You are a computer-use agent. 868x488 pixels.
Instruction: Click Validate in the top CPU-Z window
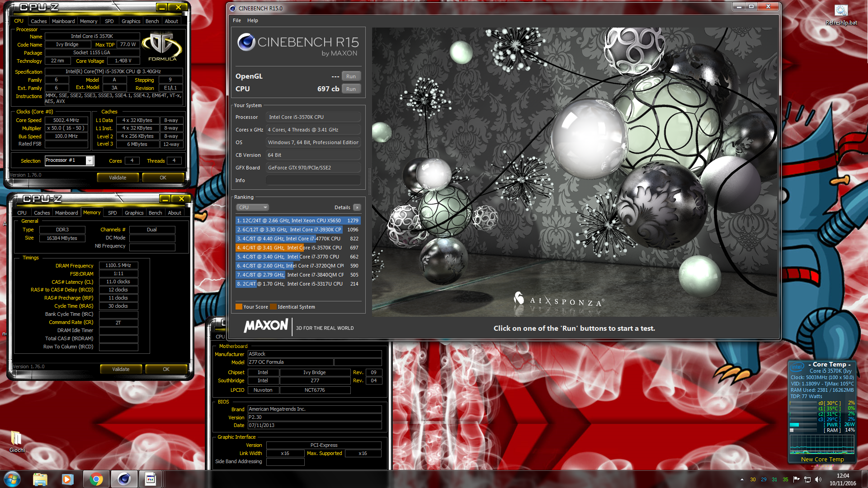click(x=118, y=178)
